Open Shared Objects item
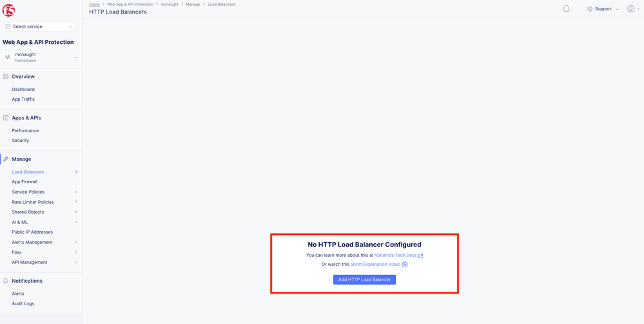 [28, 212]
